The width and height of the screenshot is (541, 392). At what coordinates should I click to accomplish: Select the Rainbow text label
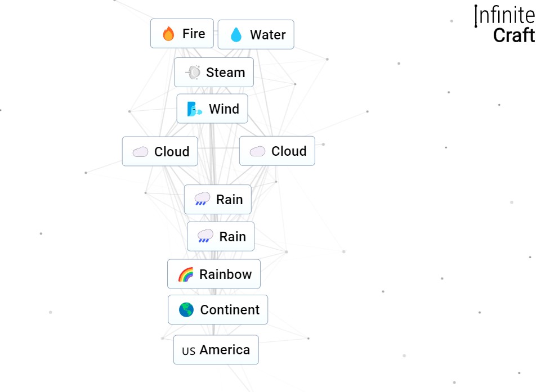(x=225, y=274)
